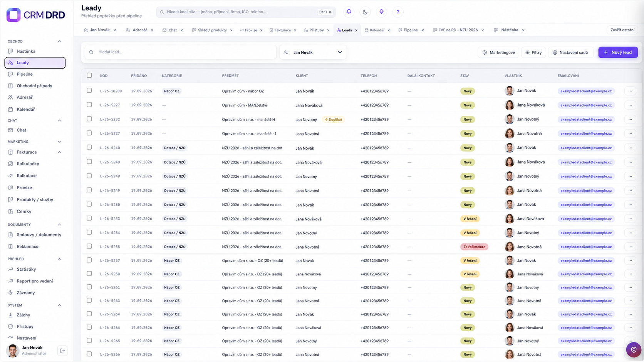644x362 pixels.
Task: Click the floating shield button at bottom right
Action: (634, 350)
